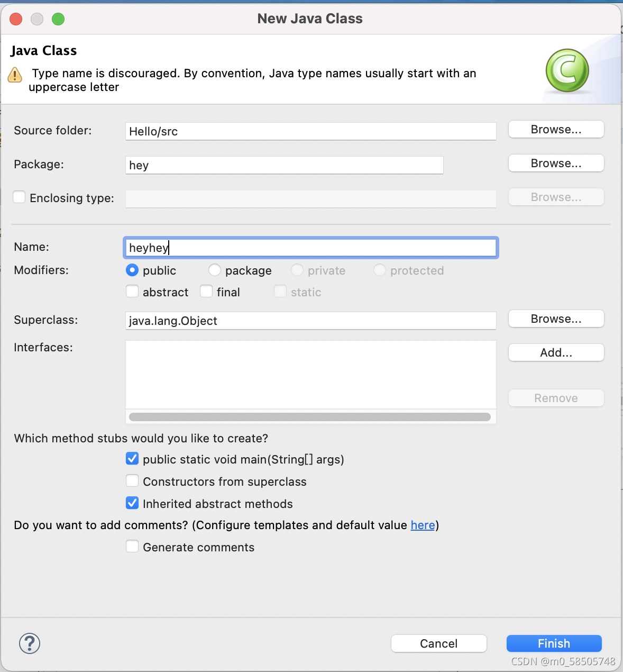
Task: Select the "package" visibility modifier
Action: tap(215, 270)
